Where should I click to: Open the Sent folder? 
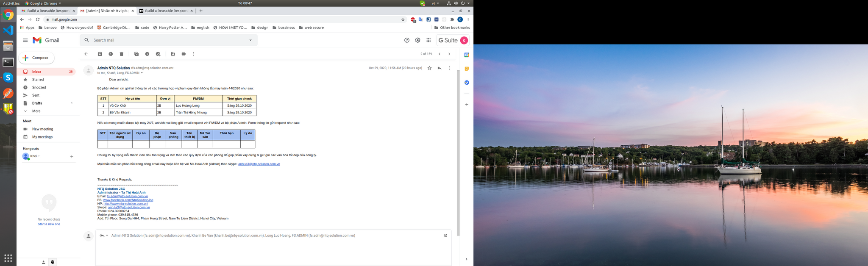pyautogui.click(x=36, y=95)
